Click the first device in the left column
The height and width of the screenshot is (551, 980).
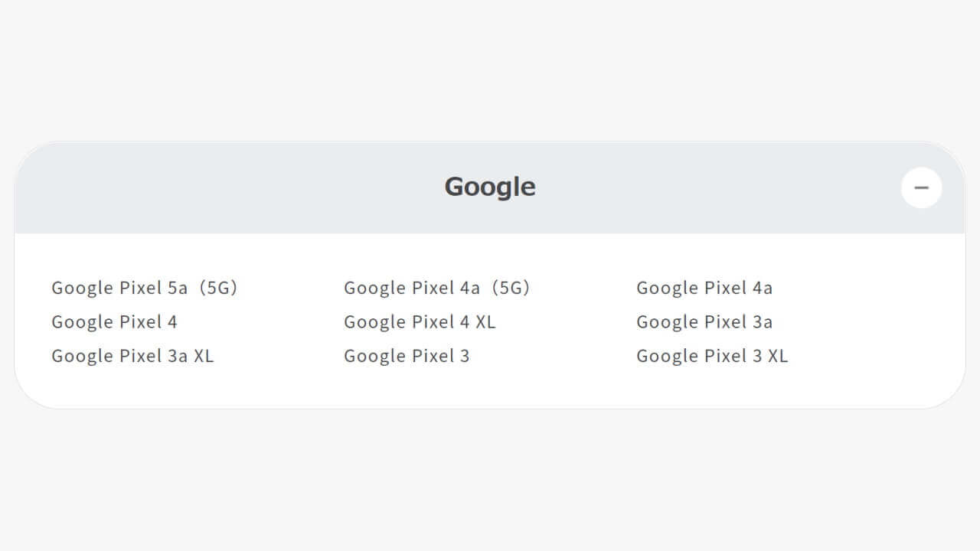point(145,288)
